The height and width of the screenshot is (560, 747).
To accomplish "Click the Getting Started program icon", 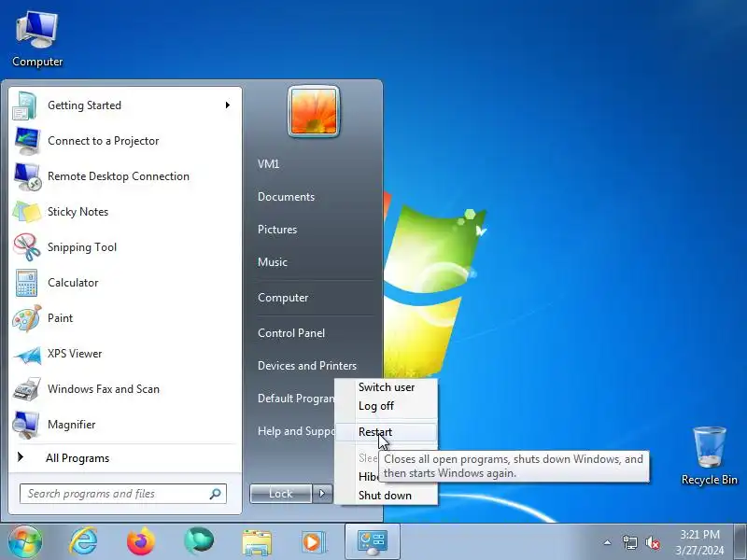I will point(25,105).
